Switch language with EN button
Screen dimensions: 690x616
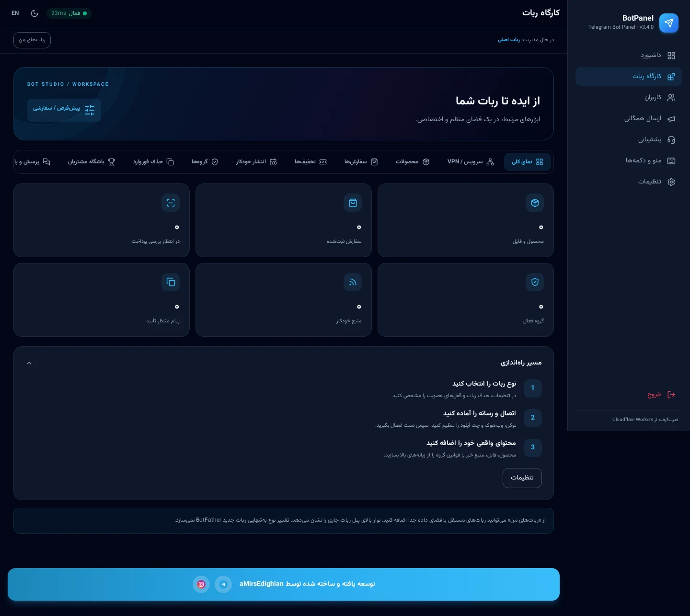tap(15, 13)
